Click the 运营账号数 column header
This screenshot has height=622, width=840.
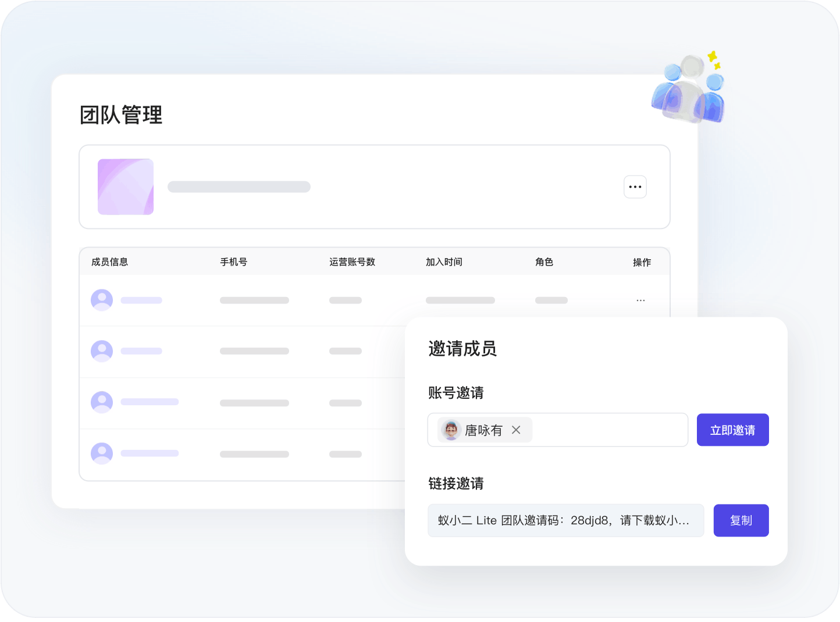tap(352, 262)
